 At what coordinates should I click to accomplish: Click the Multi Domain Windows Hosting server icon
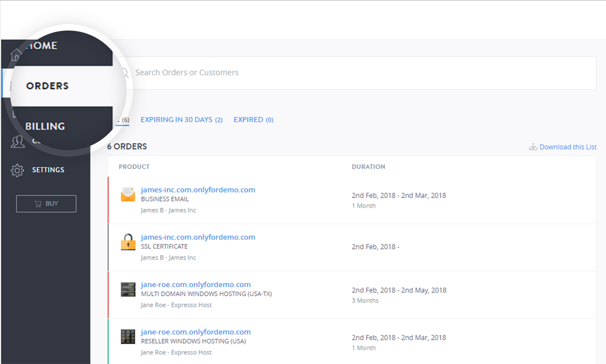coord(128,289)
